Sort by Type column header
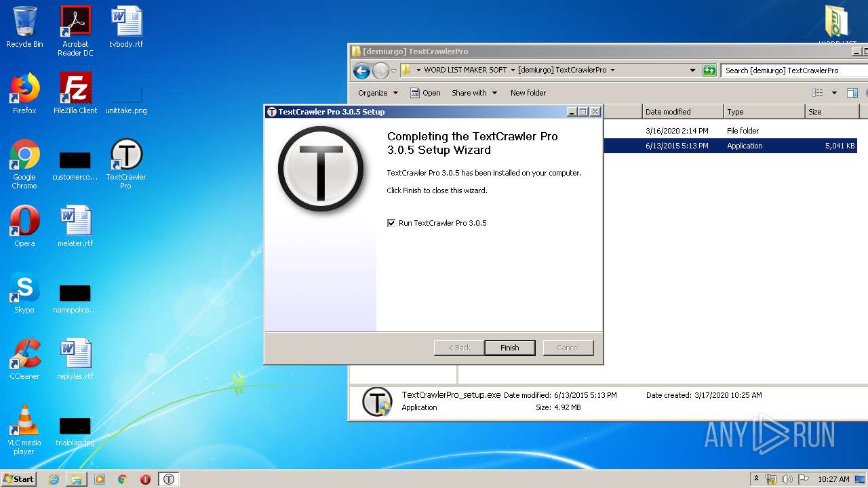Viewport: 868px width, 488px height. [x=764, y=112]
